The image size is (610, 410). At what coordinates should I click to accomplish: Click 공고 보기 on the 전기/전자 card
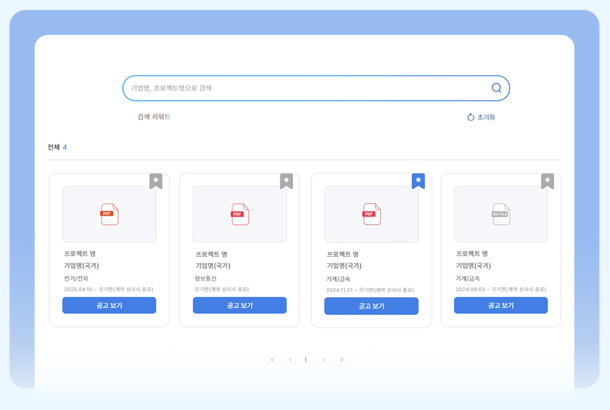pyautogui.click(x=109, y=306)
